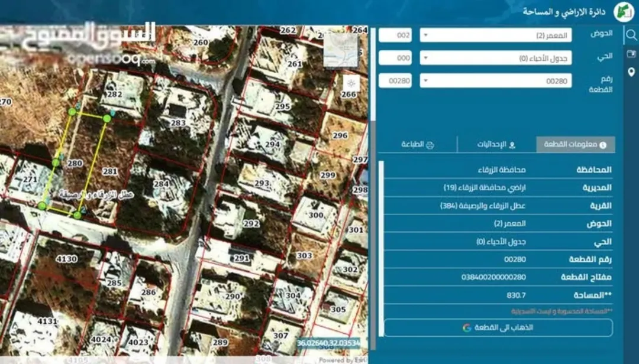Open the overview minimap thumbnail

tap(341, 50)
